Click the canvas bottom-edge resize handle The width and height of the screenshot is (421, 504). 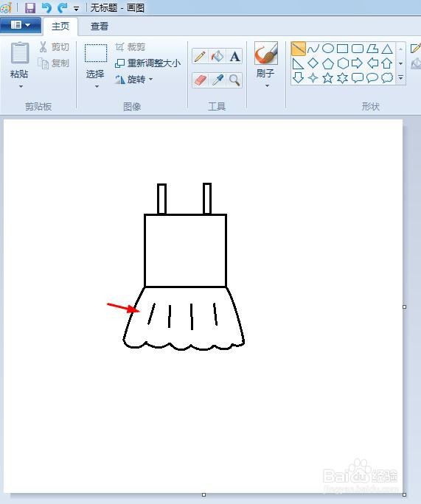coord(203,495)
